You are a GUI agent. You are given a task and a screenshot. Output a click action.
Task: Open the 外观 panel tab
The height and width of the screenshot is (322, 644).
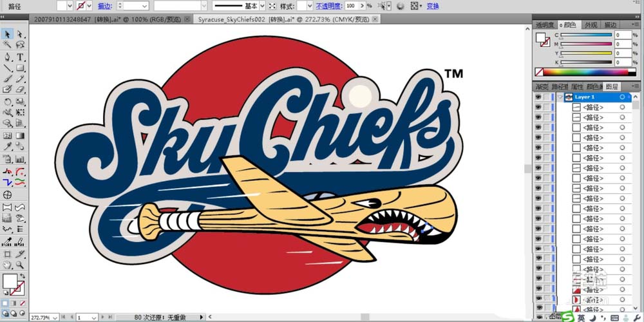[x=591, y=25]
